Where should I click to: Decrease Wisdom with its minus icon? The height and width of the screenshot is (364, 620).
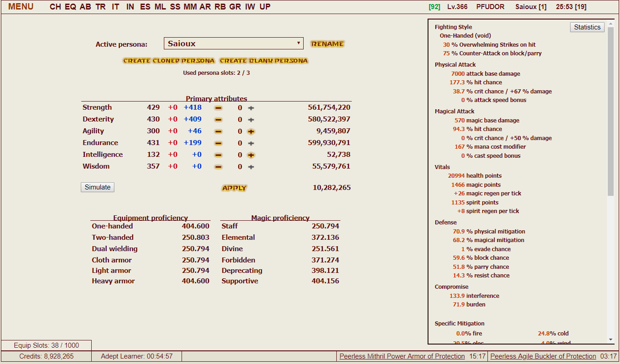point(218,167)
